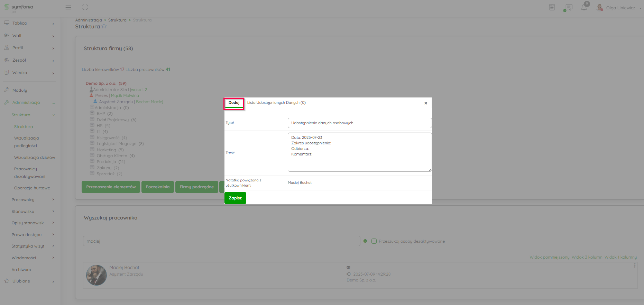644x305 pixels.
Task: Mark Struktura page as favorite star
Action: 104,26
